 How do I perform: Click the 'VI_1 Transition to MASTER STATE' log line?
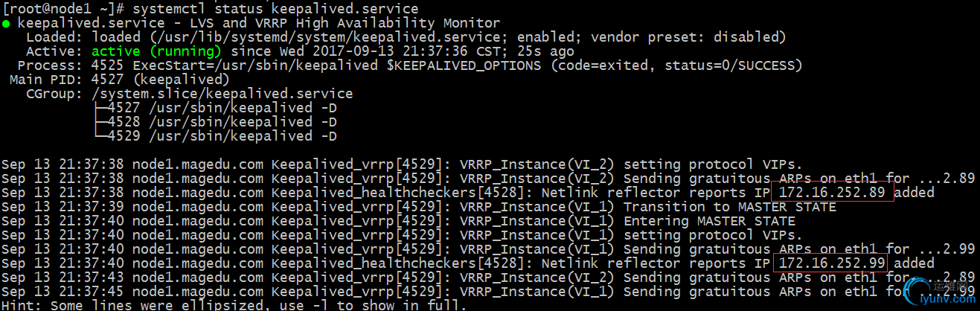pyautogui.click(x=419, y=207)
